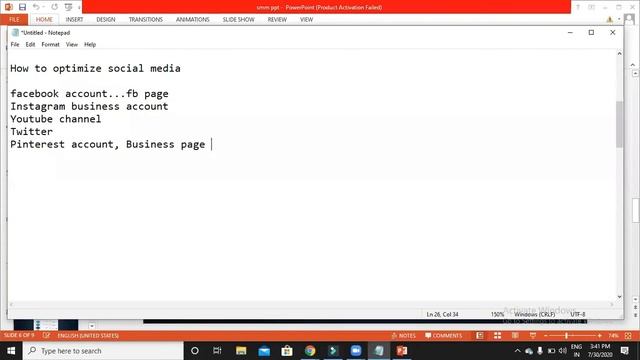Switch to the PowerPoint INSERT tab
This screenshot has width=640, height=360.
(x=74, y=20)
